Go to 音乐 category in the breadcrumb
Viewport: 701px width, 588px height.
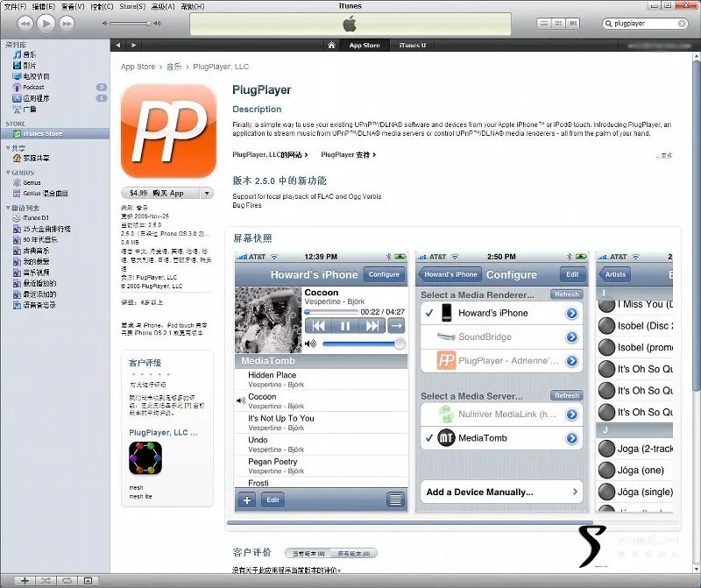click(173, 67)
